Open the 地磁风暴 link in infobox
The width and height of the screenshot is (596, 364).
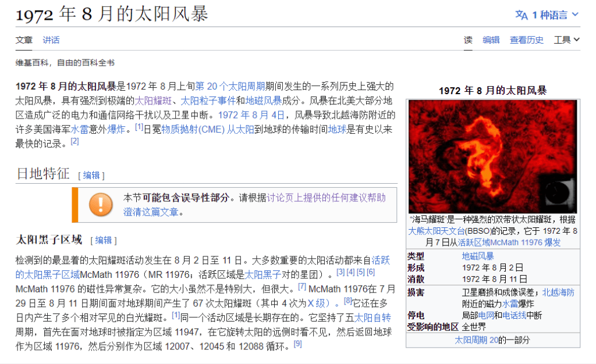pyautogui.click(x=478, y=256)
